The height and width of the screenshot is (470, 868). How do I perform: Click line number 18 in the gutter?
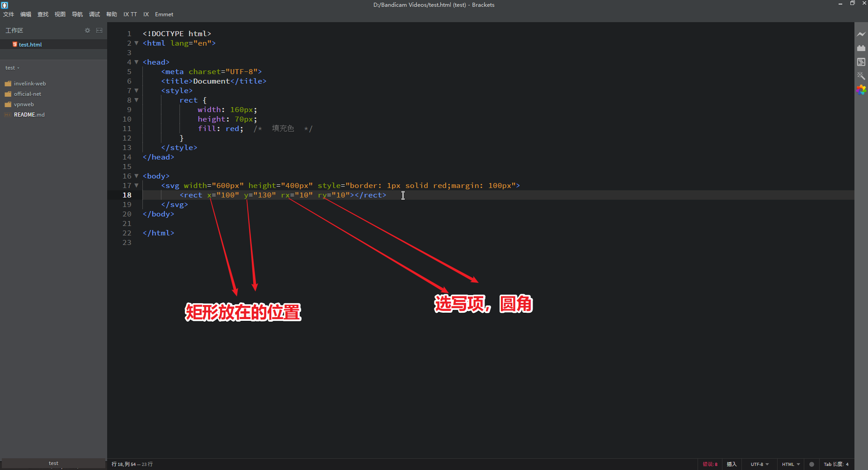tap(127, 195)
